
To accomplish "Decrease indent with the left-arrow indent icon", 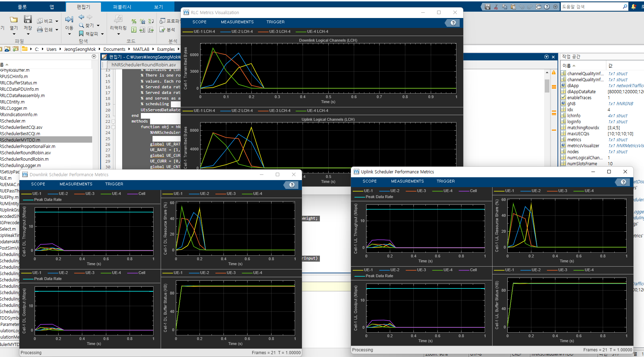I will pyautogui.click(x=151, y=30).
